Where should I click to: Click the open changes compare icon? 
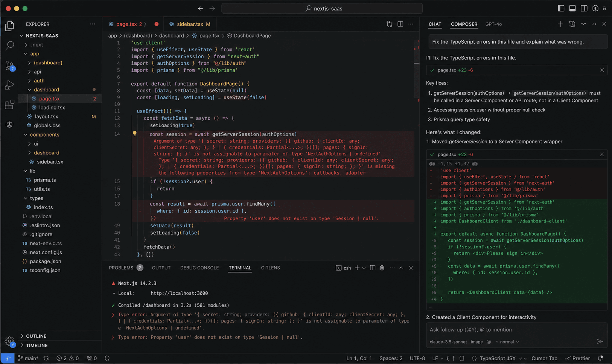tap(389, 24)
